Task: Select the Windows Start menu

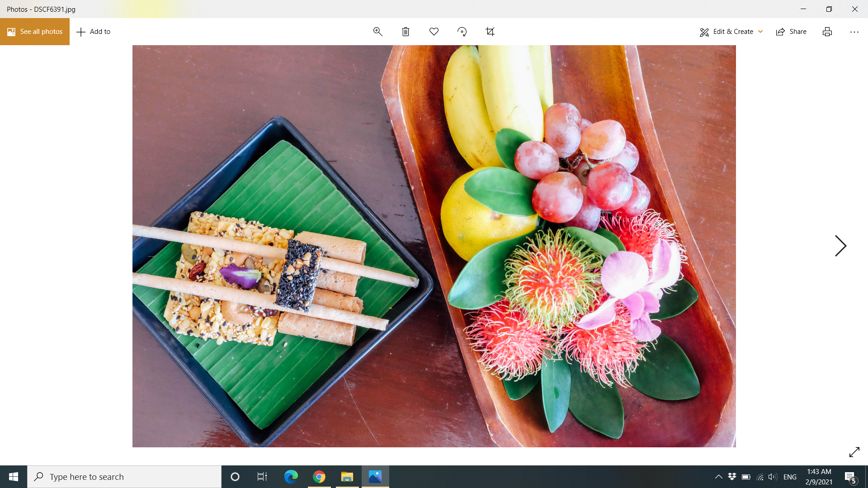Action: 13,476
